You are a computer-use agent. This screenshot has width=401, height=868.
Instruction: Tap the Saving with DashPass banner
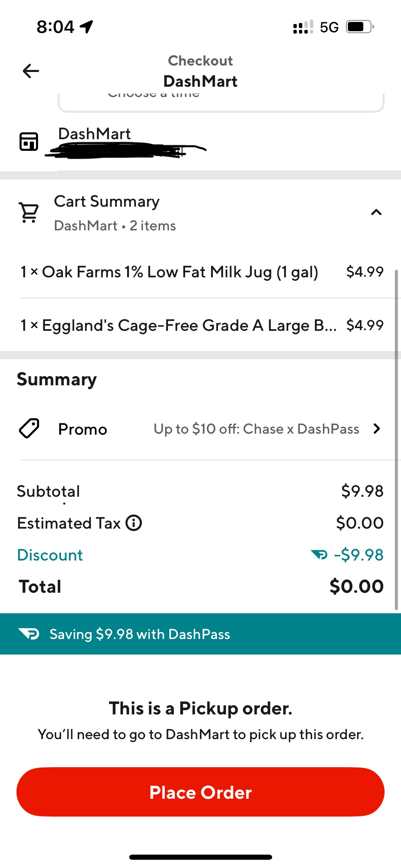coord(200,634)
